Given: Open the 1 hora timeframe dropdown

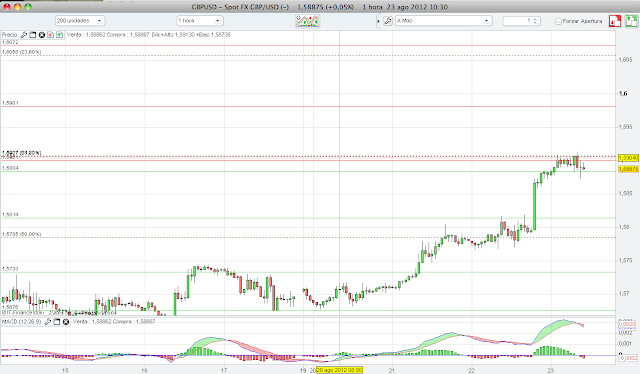Looking at the screenshot, I should [x=200, y=20].
